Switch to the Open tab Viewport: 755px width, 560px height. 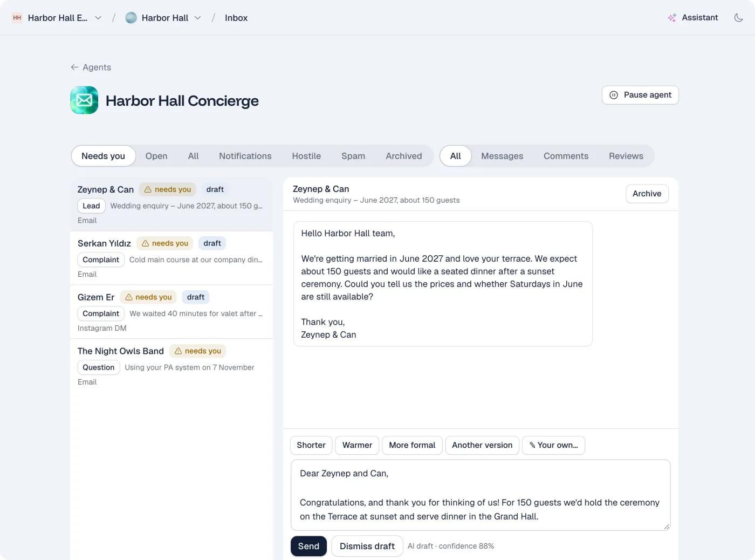156,156
